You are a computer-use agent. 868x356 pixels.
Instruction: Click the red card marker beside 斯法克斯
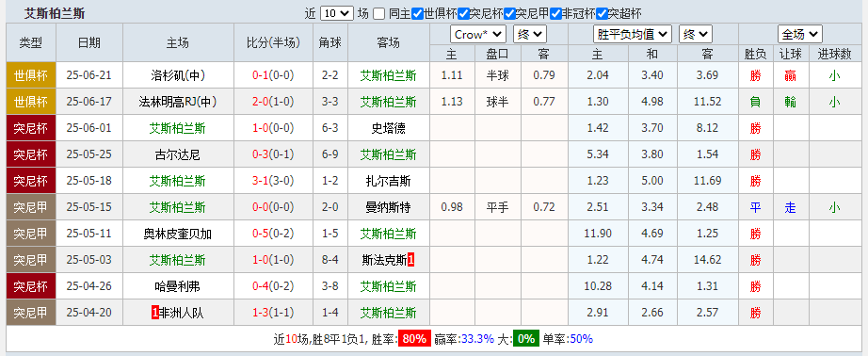(x=411, y=260)
